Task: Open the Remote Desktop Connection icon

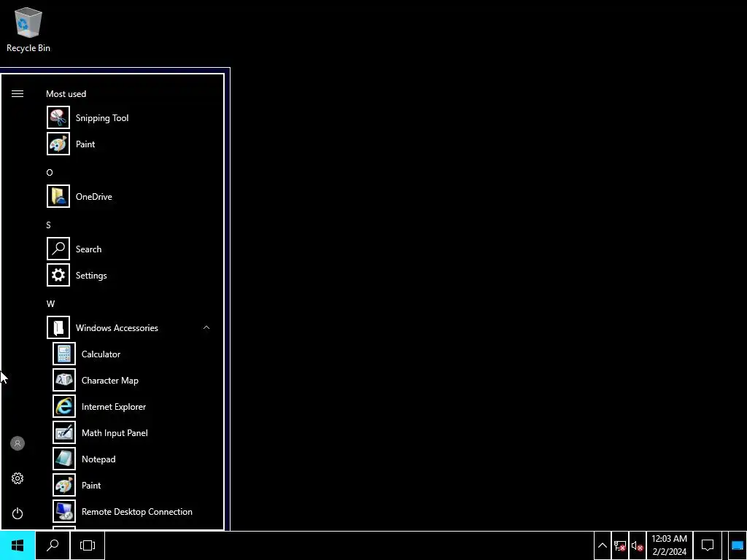Action: coord(64,511)
